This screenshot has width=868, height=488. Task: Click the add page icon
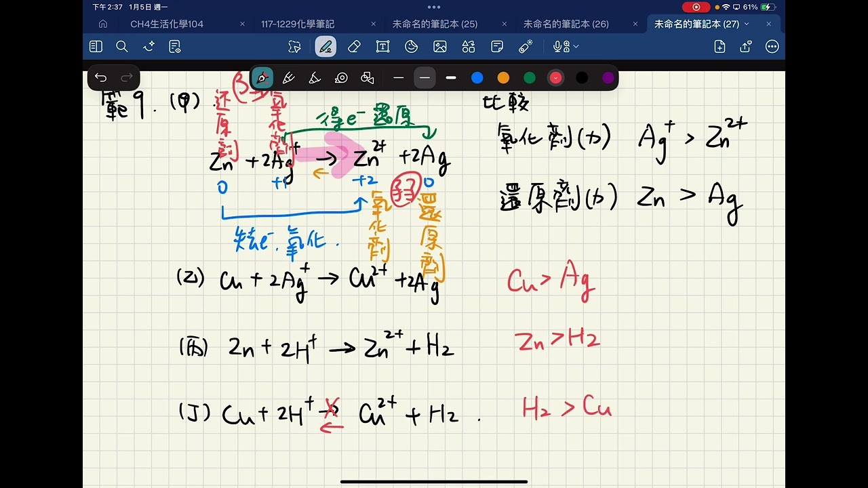pyautogui.click(x=719, y=47)
